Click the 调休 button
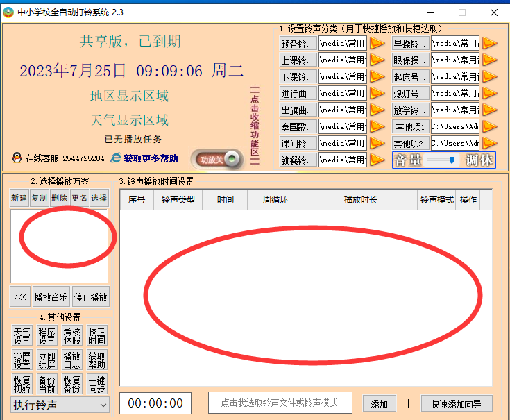 (x=479, y=160)
